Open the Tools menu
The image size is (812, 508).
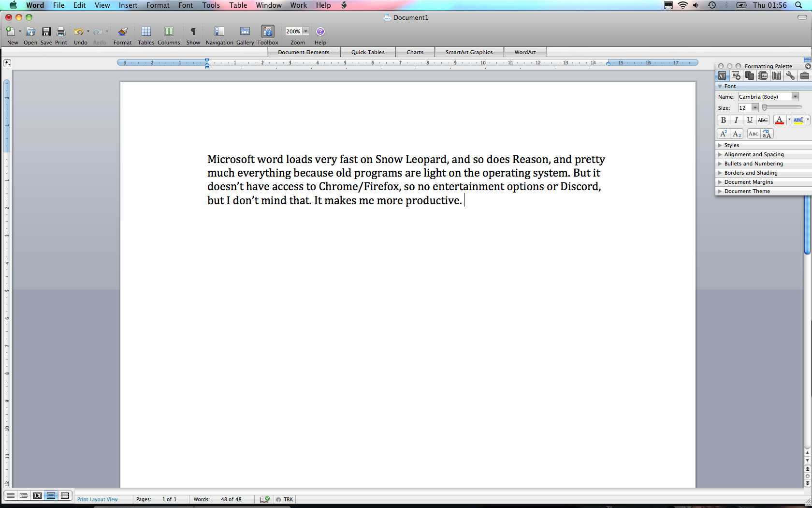(x=211, y=5)
